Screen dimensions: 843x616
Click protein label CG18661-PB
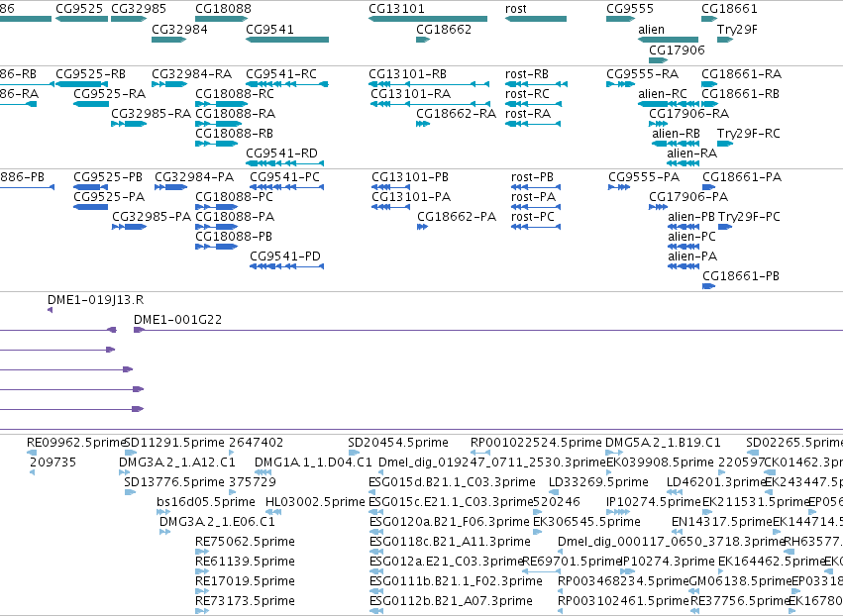point(740,275)
